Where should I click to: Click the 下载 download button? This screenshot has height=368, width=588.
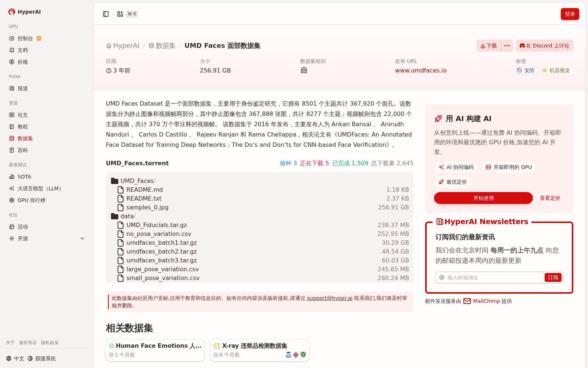pyautogui.click(x=489, y=46)
